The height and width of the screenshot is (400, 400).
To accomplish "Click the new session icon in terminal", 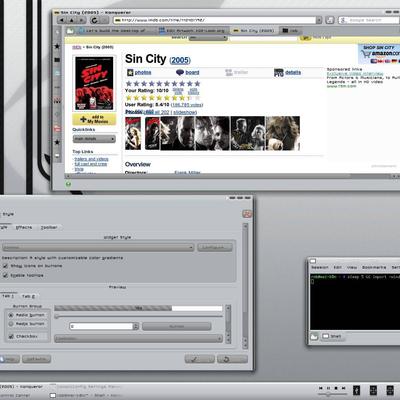I will point(314,336).
